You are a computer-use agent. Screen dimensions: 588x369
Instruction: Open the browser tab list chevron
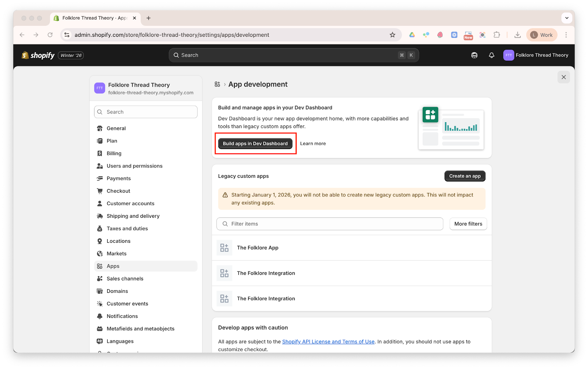567,18
